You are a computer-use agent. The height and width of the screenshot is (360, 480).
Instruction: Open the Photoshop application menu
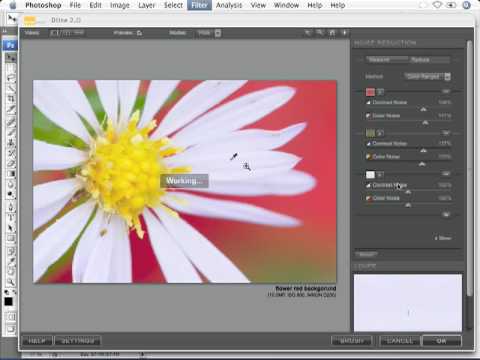click(x=43, y=5)
